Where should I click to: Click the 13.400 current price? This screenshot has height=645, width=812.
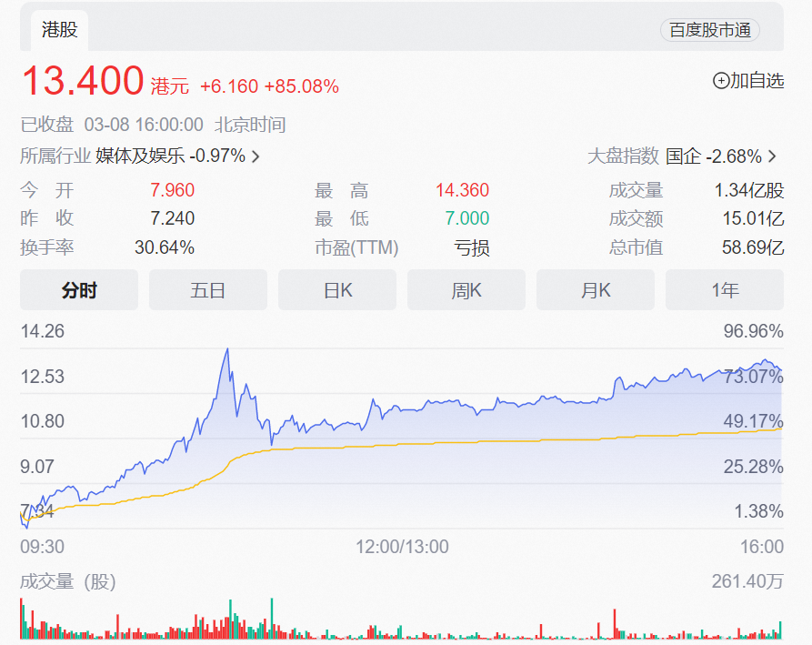tap(82, 81)
